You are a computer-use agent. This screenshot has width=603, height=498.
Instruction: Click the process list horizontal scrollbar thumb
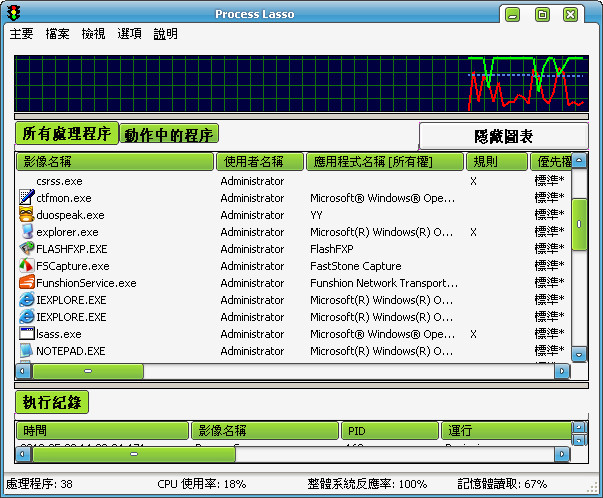click(88, 371)
